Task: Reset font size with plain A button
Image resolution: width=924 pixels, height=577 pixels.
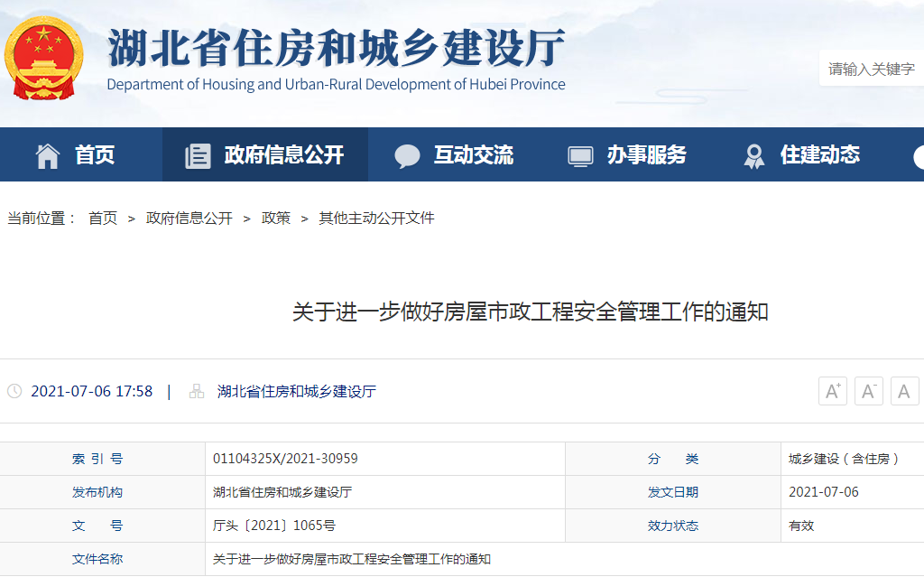Action: click(904, 391)
